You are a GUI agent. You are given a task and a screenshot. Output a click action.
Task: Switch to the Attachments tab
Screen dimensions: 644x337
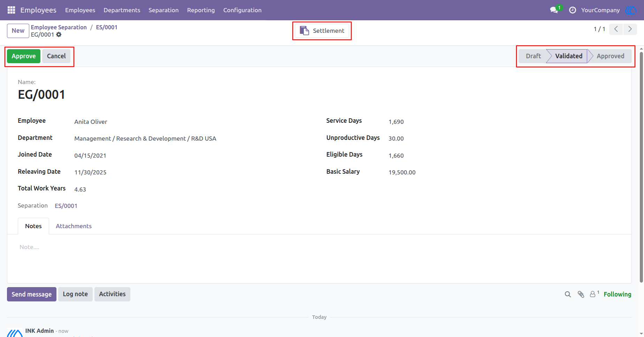[x=74, y=226]
